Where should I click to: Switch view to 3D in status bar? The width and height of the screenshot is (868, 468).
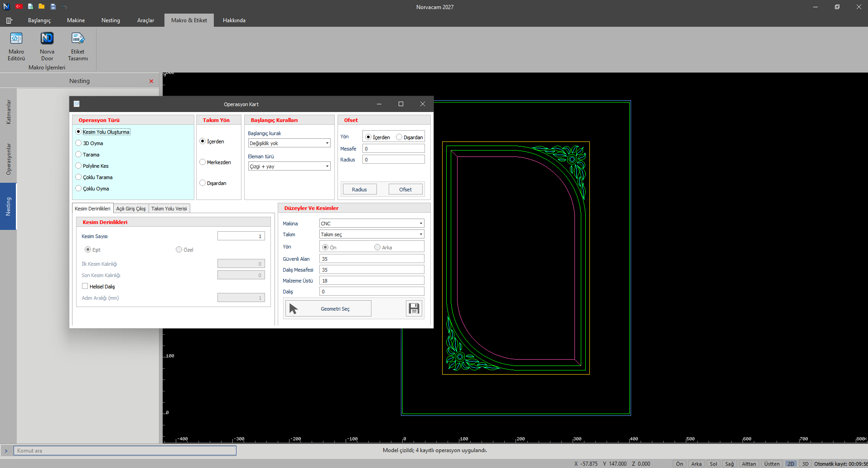[x=805, y=463]
